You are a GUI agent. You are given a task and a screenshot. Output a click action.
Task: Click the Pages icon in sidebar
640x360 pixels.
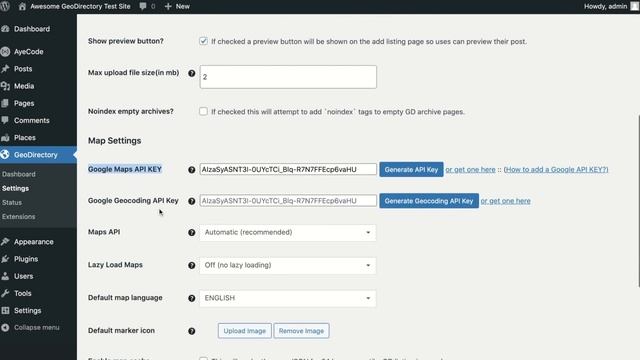[x=5, y=103]
